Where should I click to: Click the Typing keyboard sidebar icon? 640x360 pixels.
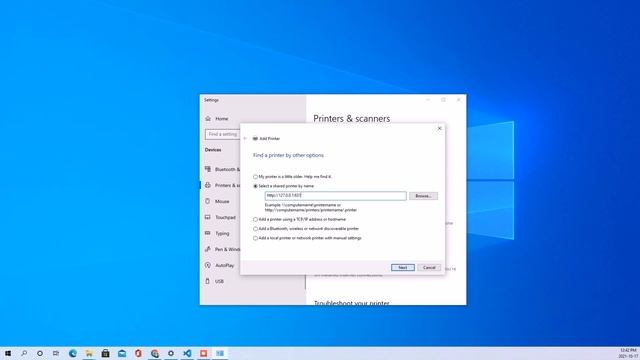208,233
